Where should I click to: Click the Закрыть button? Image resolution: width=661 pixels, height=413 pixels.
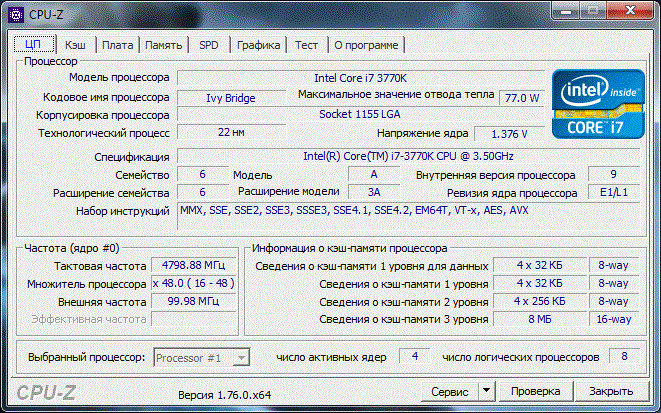[x=611, y=391]
